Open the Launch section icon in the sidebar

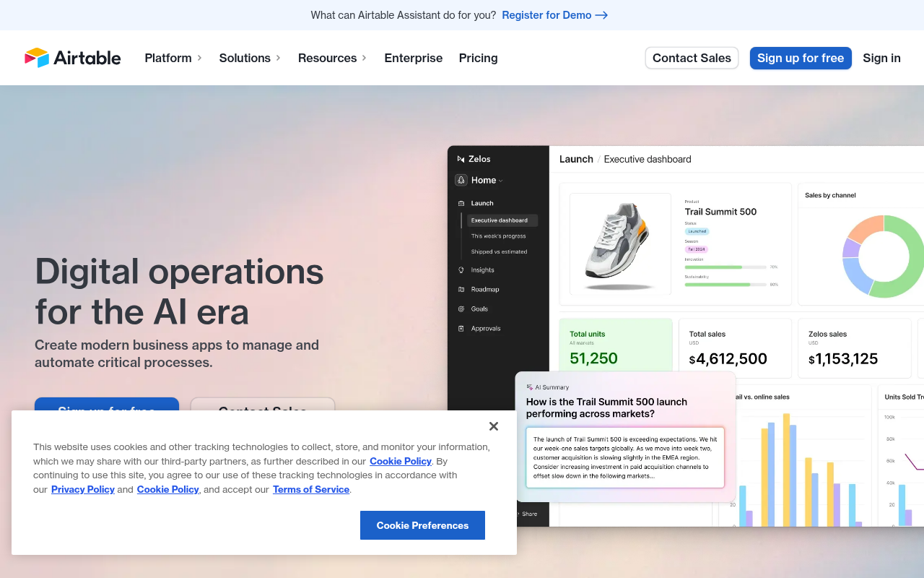[x=461, y=203]
